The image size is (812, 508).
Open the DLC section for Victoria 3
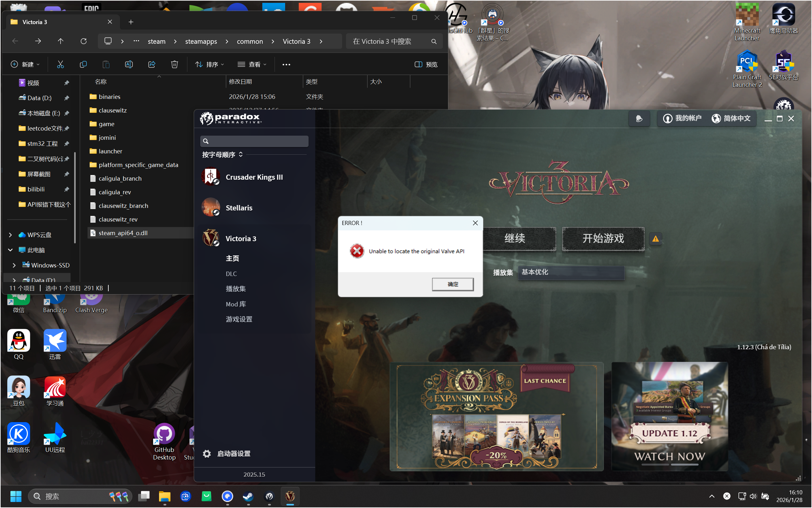point(231,274)
